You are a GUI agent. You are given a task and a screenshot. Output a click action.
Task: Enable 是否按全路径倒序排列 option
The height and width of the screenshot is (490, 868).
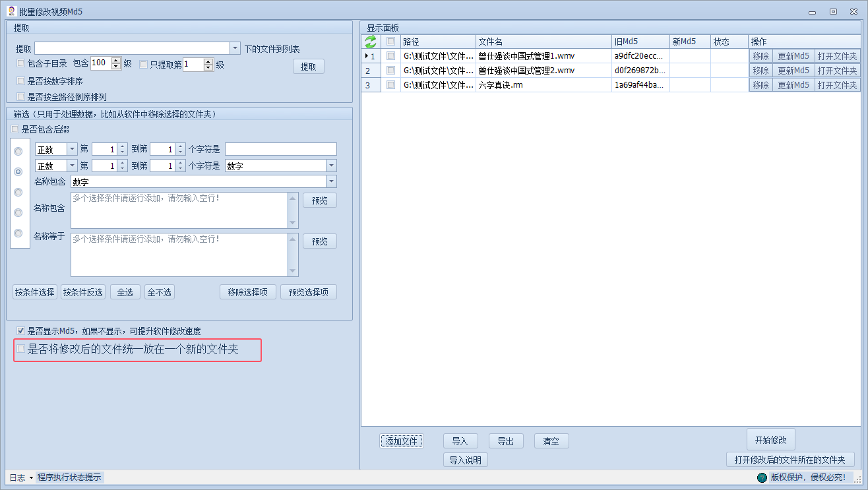pos(20,97)
